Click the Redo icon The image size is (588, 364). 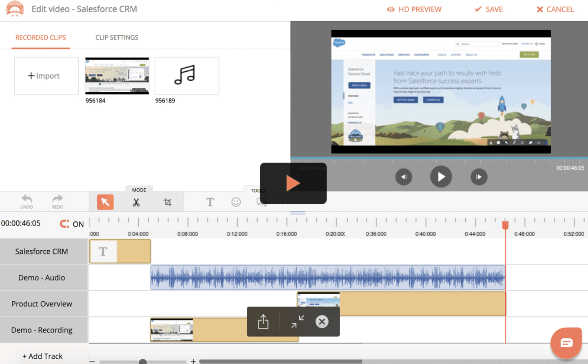pyautogui.click(x=57, y=201)
